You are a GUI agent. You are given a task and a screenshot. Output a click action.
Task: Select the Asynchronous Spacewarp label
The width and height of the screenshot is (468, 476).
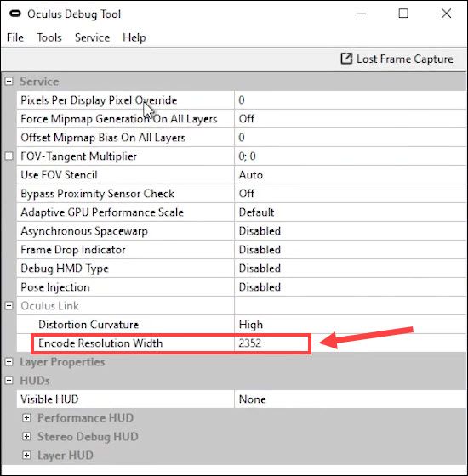[84, 231]
